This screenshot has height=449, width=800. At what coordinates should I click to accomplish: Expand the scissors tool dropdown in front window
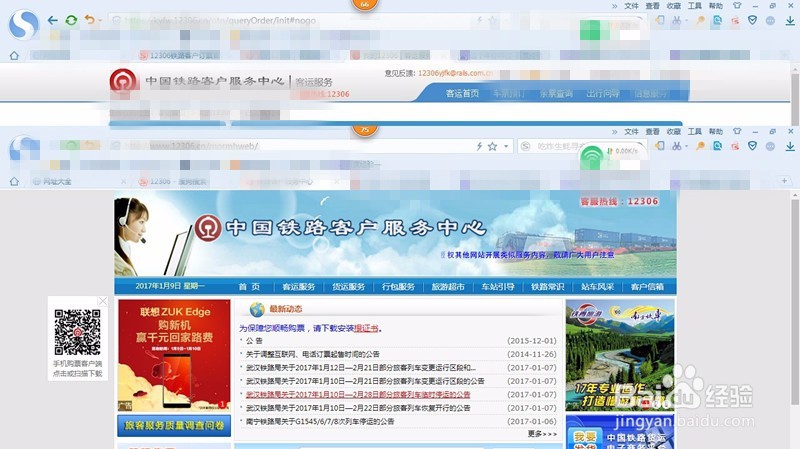pyautogui.click(x=687, y=146)
